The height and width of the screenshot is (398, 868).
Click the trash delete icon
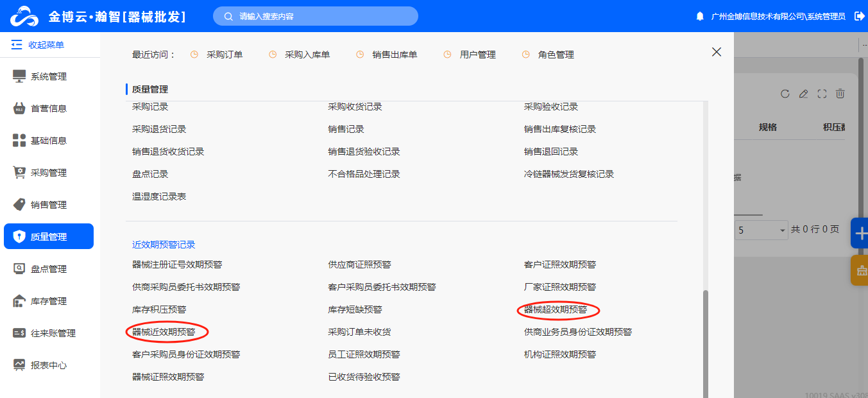[x=840, y=94]
